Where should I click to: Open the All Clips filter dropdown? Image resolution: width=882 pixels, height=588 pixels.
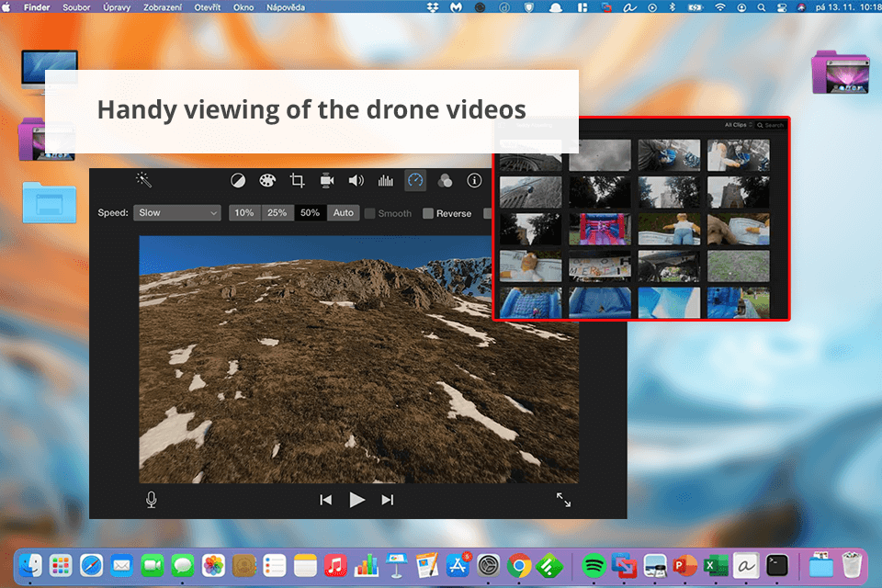[738, 125]
